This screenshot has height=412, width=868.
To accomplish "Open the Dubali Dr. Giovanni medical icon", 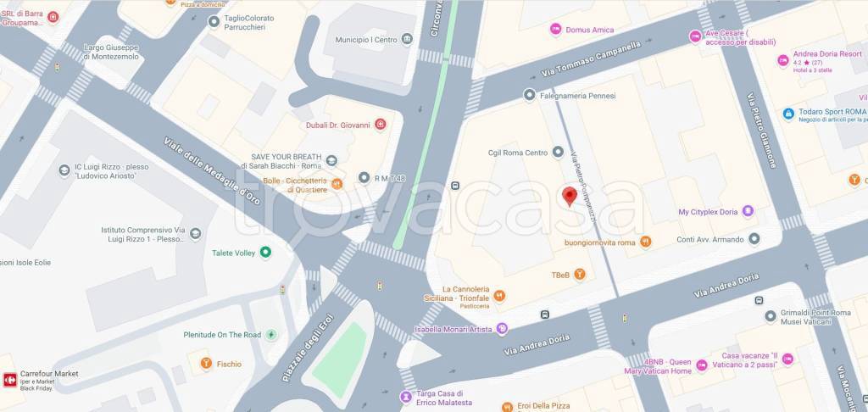I will [380, 124].
